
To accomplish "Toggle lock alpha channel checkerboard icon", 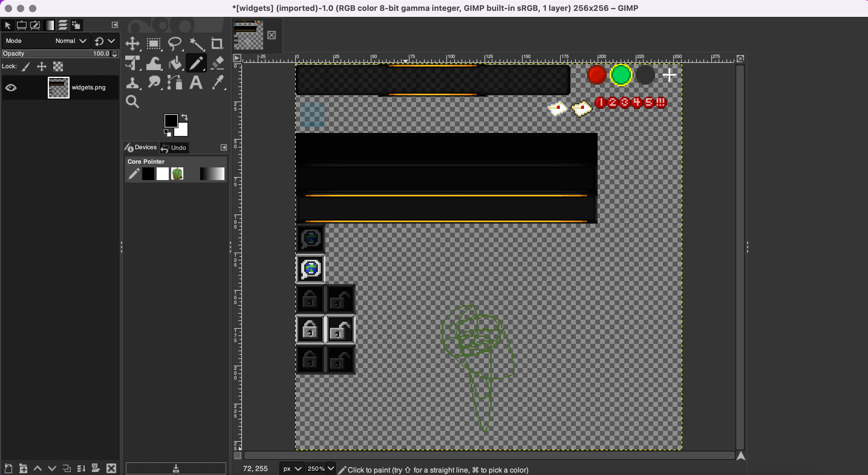I will (58, 67).
